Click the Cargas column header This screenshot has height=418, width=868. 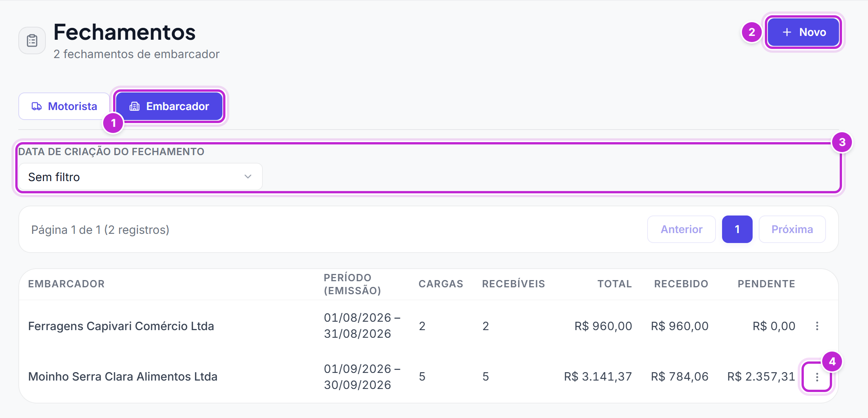[441, 284]
